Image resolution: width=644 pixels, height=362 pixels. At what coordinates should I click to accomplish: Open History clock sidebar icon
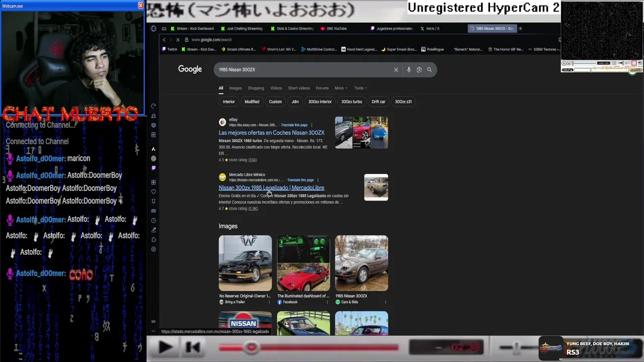point(153,220)
